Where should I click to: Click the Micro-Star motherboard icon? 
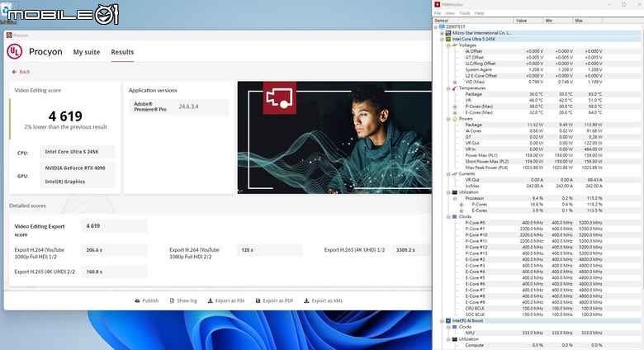tap(448, 33)
